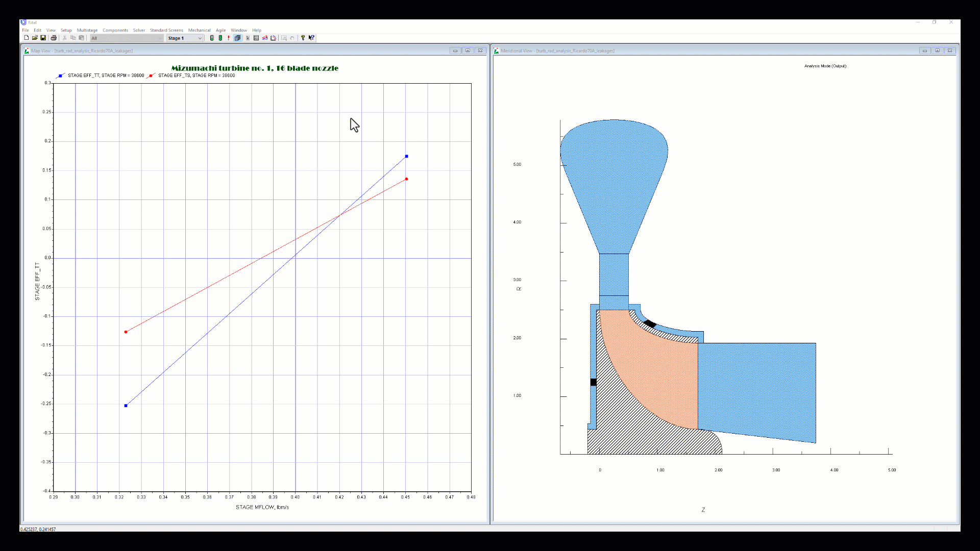Viewport: 980px width, 551px height.
Task: Open the meridional view toolbar icon
Action: pos(273,38)
